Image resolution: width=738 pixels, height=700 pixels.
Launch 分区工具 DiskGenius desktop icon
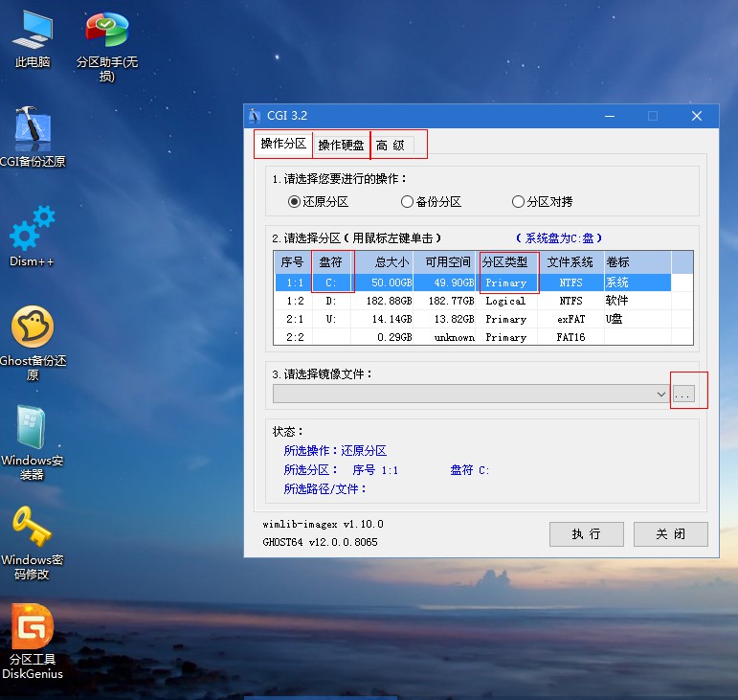(32, 643)
